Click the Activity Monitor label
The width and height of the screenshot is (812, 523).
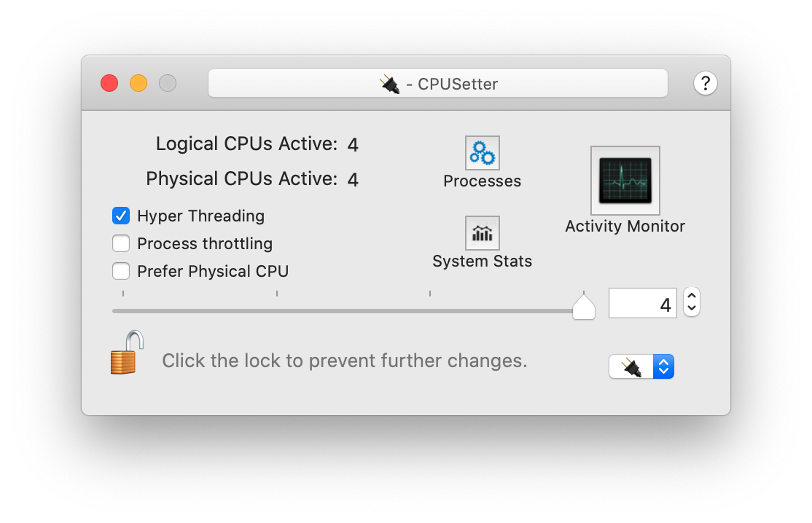(625, 226)
